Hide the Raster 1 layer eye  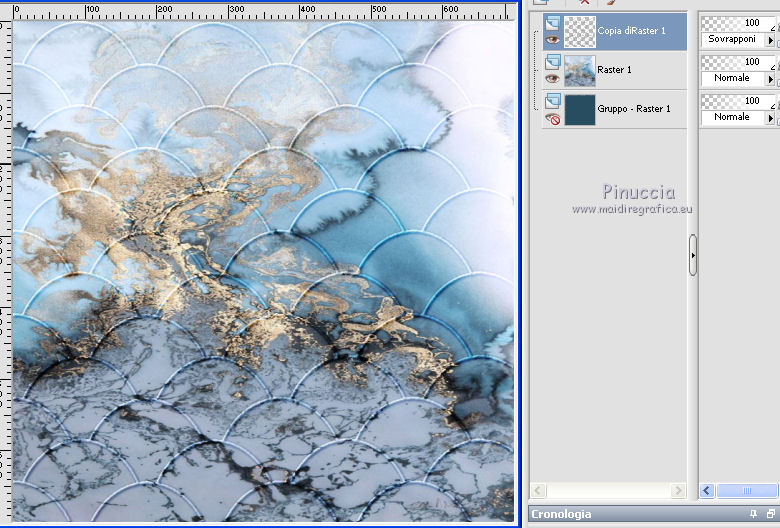(x=552, y=78)
